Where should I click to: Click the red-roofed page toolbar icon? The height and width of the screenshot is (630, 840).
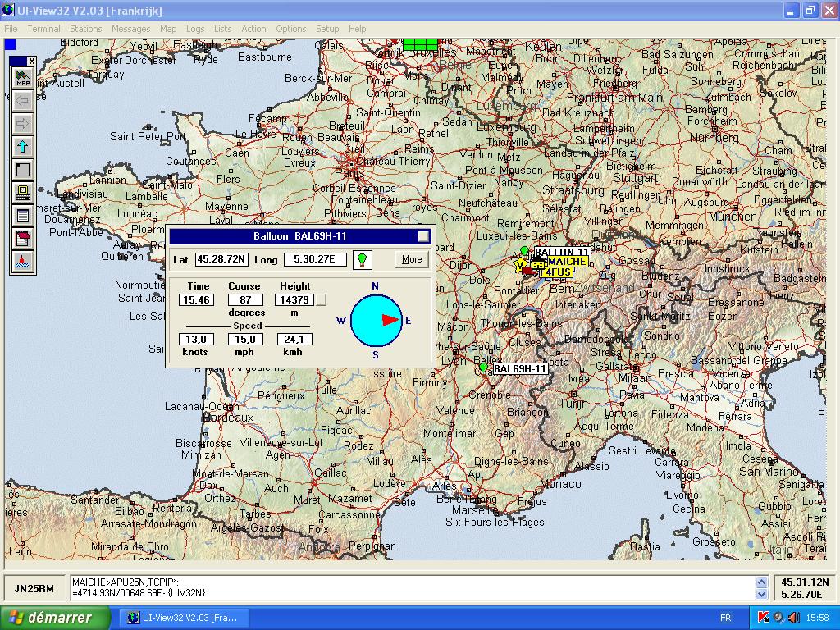(23, 240)
